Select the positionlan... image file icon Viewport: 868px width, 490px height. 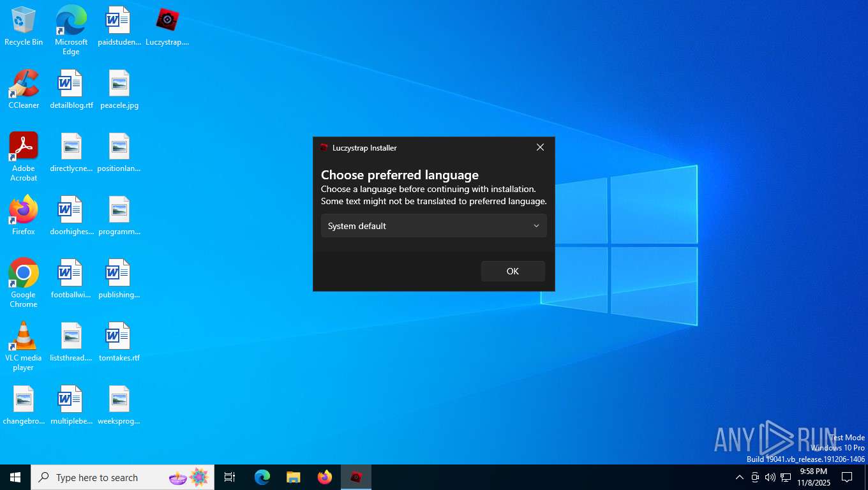point(119,153)
